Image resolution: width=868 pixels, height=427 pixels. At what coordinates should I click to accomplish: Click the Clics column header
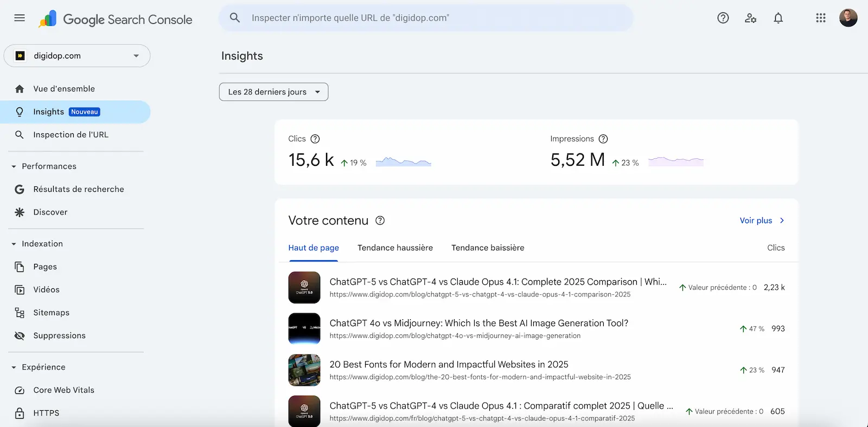coord(776,248)
